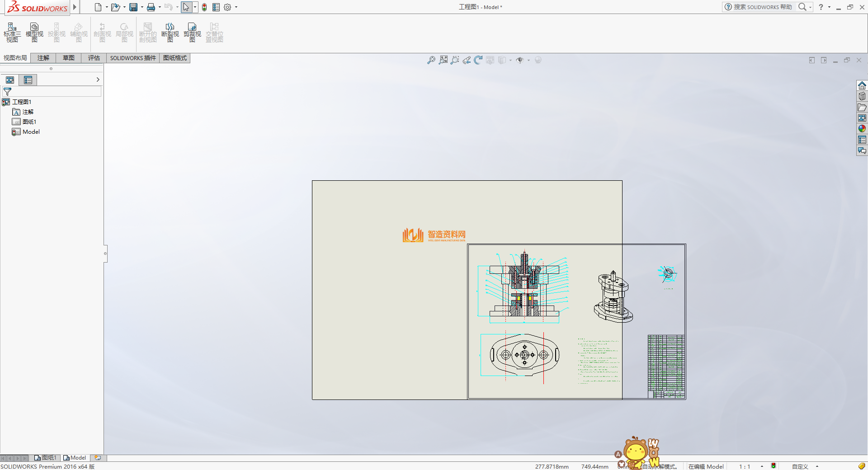
Task: Toggle the DisplayManager tab in left panel
Action: [28, 80]
